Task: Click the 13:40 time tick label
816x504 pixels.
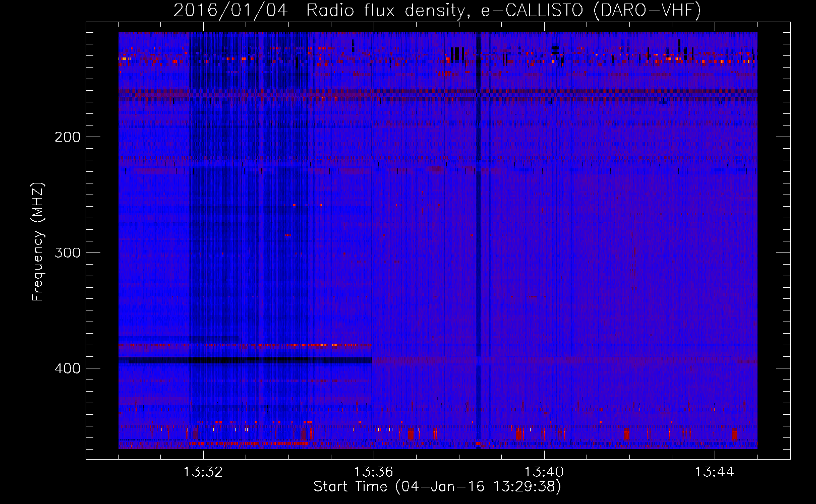Action: [544, 472]
